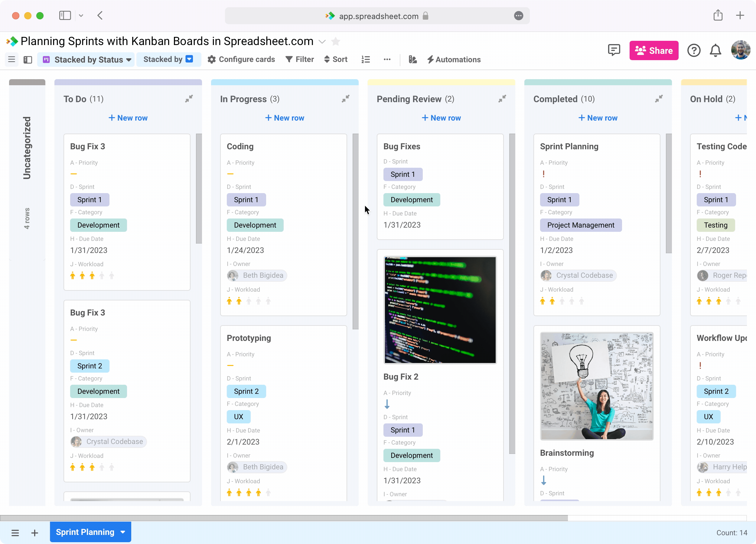Click the pink Share button
The image size is (756, 544).
pyautogui.click(x=654, y=50)
